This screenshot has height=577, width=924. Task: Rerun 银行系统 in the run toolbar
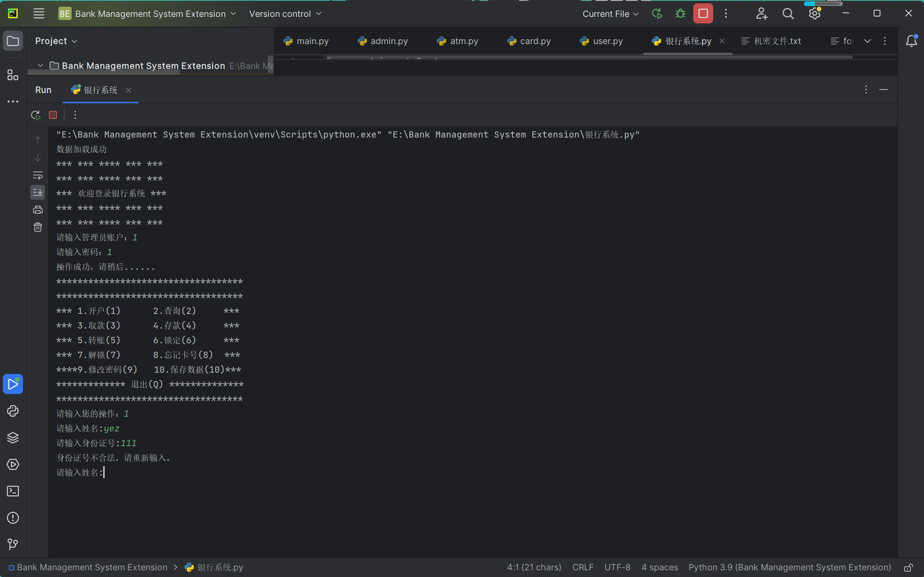36,115
